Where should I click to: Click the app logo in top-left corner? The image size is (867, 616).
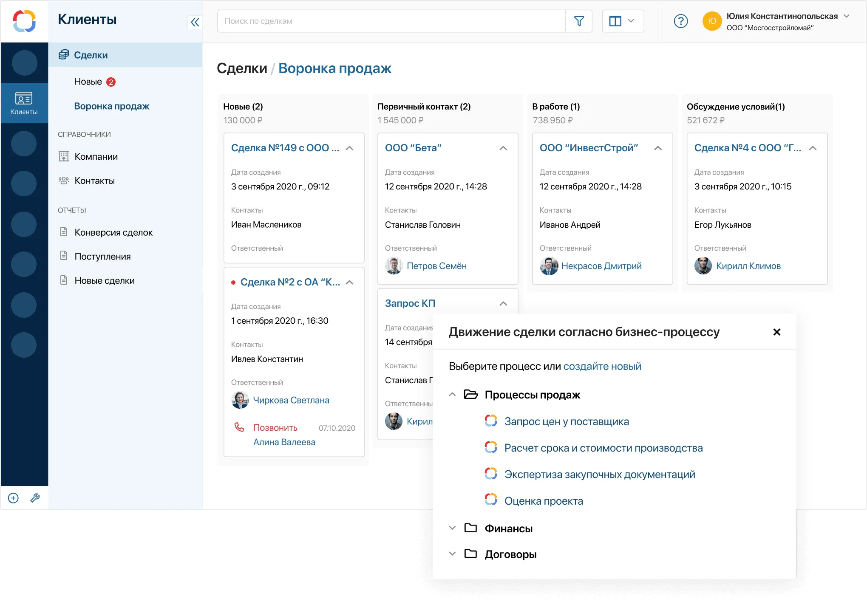24,21
